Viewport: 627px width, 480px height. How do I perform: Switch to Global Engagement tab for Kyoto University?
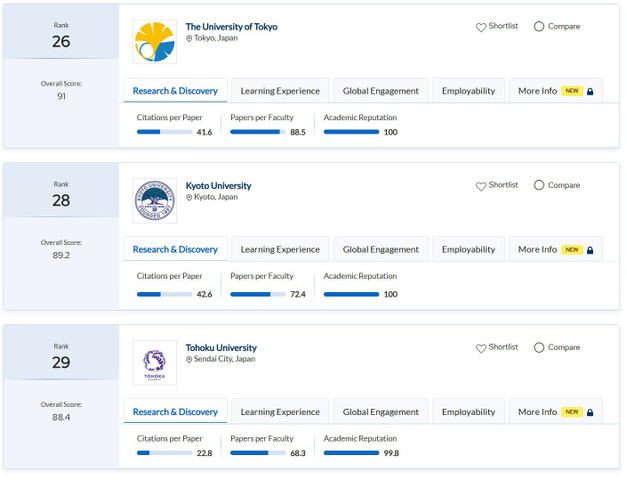(x=380, y=250)
